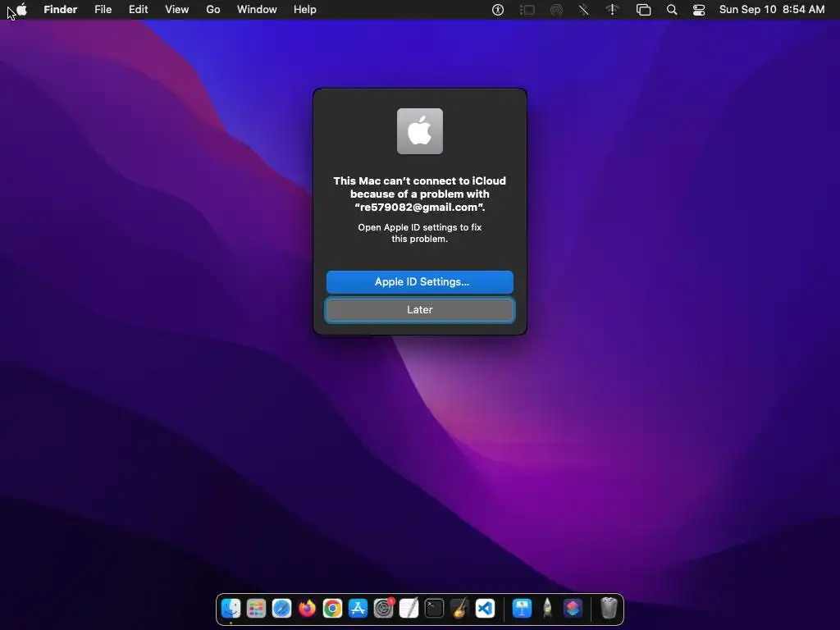Open Apple ID Settings from the dialog
The width and height of the screenshot is (840, 630).
click(419, 282)
